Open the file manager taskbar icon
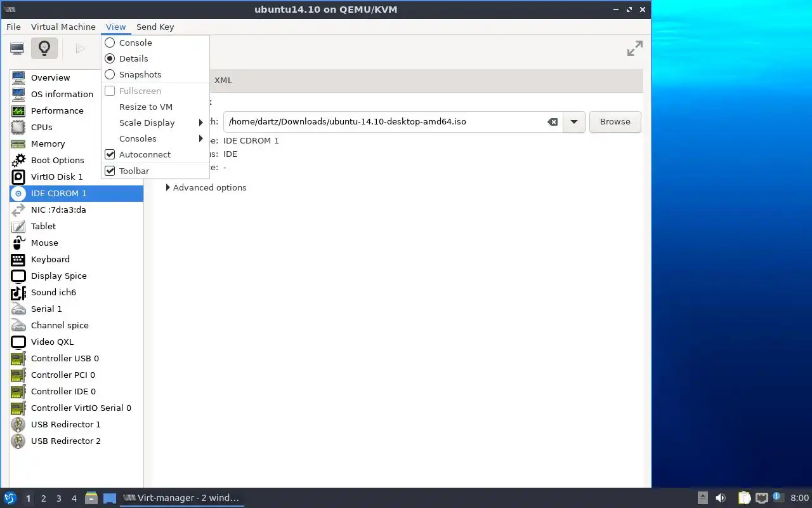This screenshot has width=812, height=508. 91,498
